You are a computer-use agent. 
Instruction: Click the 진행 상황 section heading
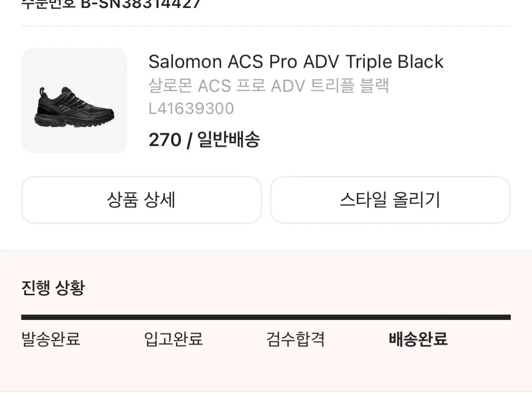pos(53,288)
